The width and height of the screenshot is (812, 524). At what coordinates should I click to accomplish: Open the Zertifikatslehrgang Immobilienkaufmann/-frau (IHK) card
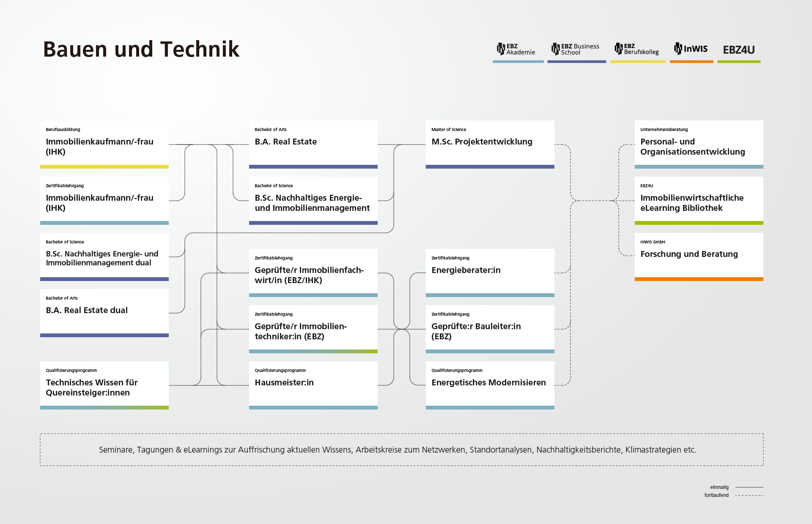pos(104,201)
